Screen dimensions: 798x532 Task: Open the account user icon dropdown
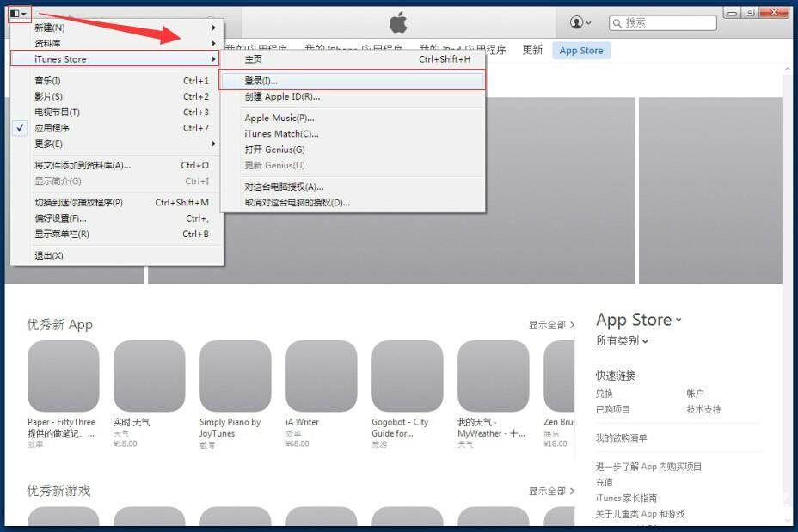[580, 22]
